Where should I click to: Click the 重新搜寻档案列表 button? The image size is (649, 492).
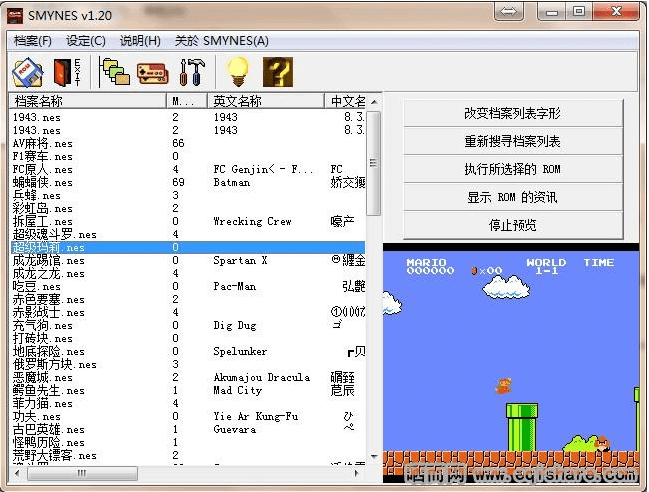(x=513, y=142)
